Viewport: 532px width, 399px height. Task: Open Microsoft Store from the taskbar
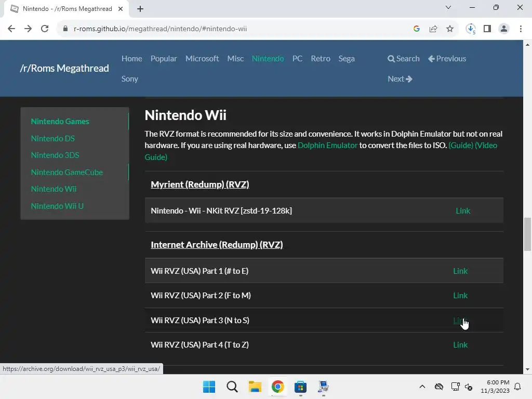click(x=300, y=387)
